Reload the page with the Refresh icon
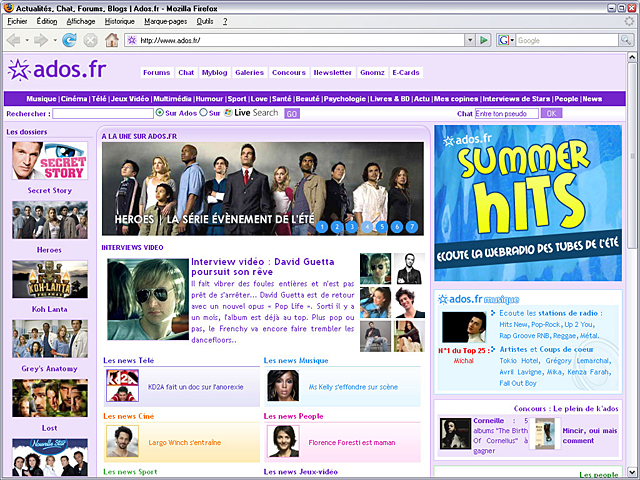The width and height of the screenshot is (640, 480). pos(69,40)
